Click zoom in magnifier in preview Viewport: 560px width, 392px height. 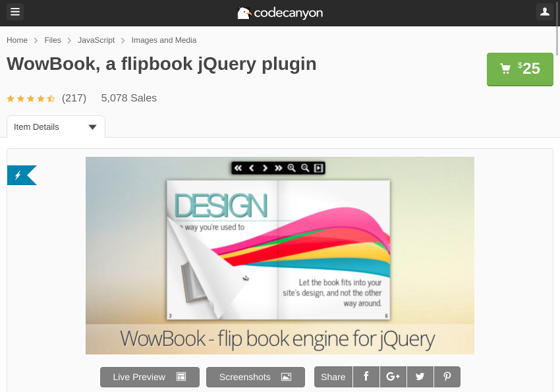click(x=291, y=168)
